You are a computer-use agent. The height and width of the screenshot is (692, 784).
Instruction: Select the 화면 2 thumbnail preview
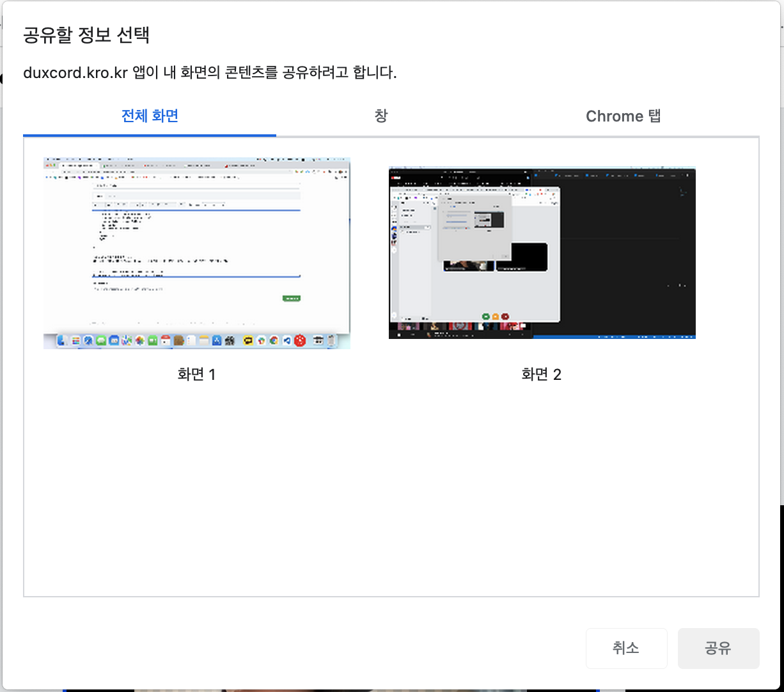[542, 253]
